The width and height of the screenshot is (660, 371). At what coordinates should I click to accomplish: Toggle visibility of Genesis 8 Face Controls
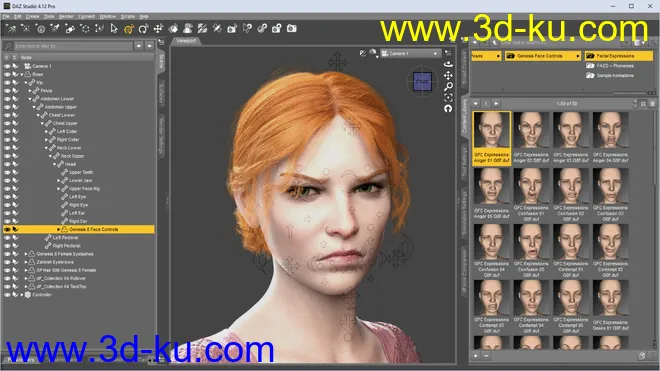pyautogui.click(x=7, y=230)
